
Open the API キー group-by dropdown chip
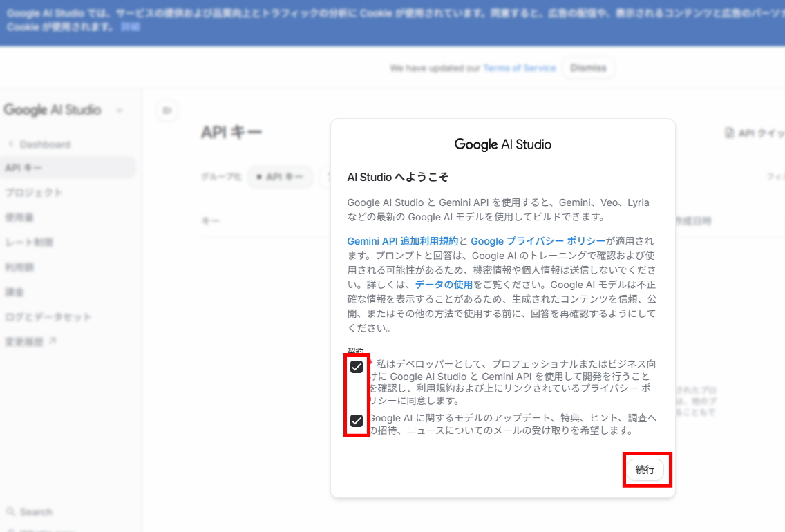[280, 178]
